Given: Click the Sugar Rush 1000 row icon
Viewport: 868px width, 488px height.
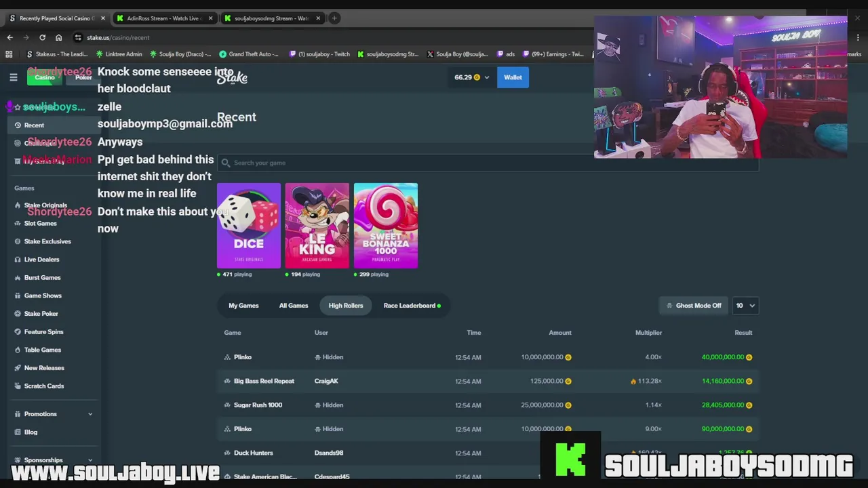Looking at the screenshot, I should (227, 405).
